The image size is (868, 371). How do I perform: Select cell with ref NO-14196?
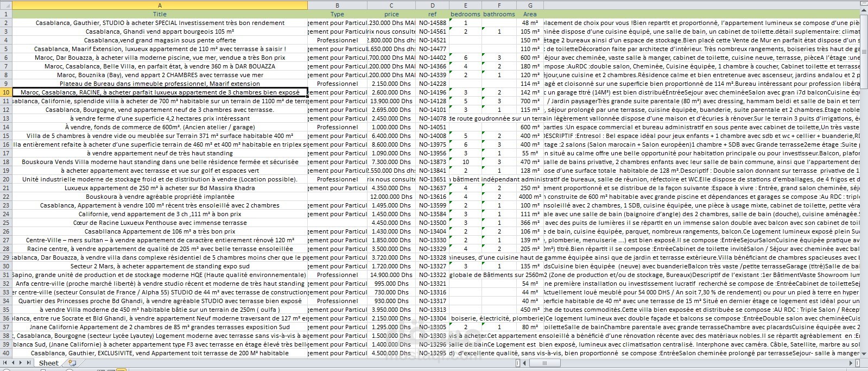tap(432, 92)
